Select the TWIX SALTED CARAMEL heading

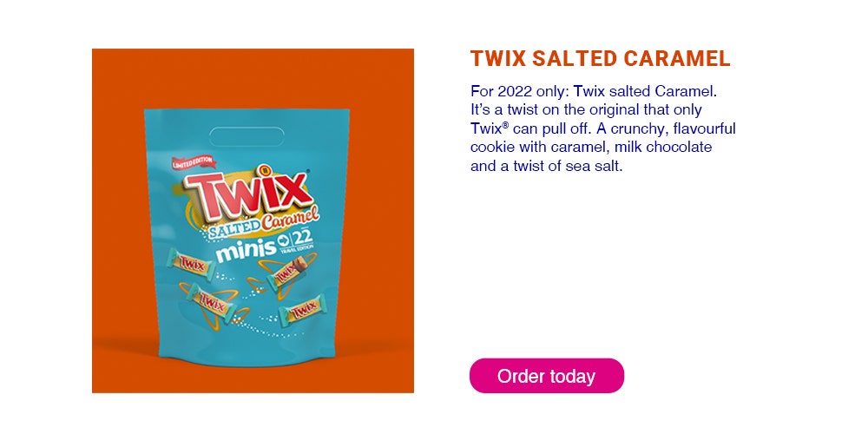pos(601,59)
